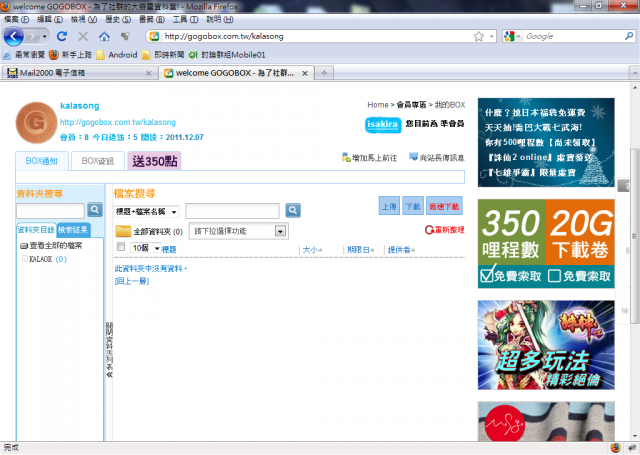Click the upload button
Viewport: 640px width, 455px height.
tap(389, 206)
